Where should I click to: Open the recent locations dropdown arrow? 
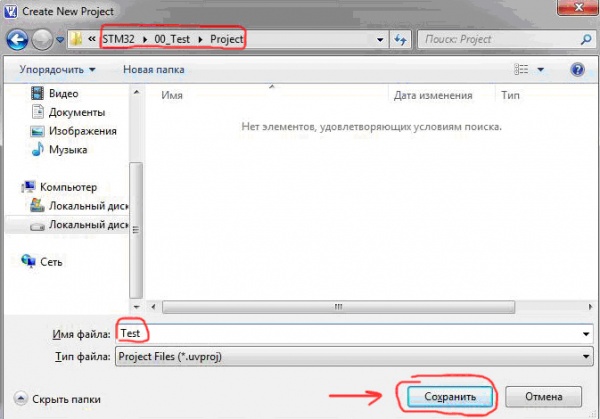tap(60, 39)
